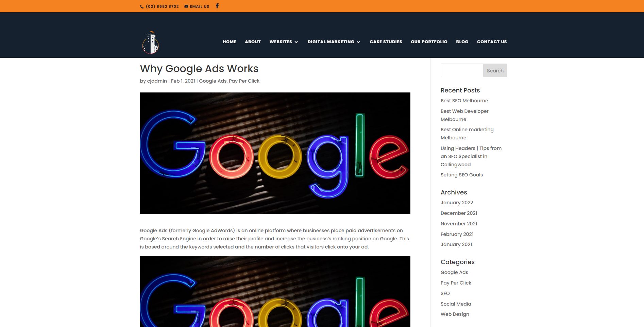Open recent post Best Online marketing Melbourne

tap(467, 134)
